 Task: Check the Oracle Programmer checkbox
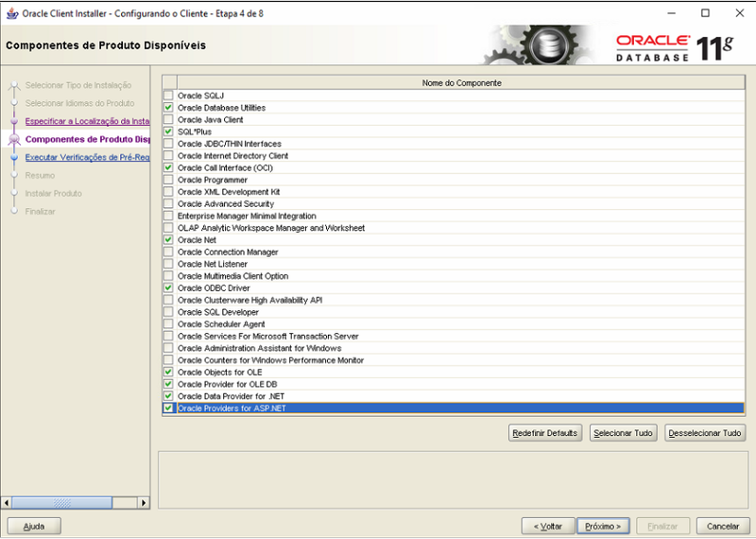click(168, 180)
